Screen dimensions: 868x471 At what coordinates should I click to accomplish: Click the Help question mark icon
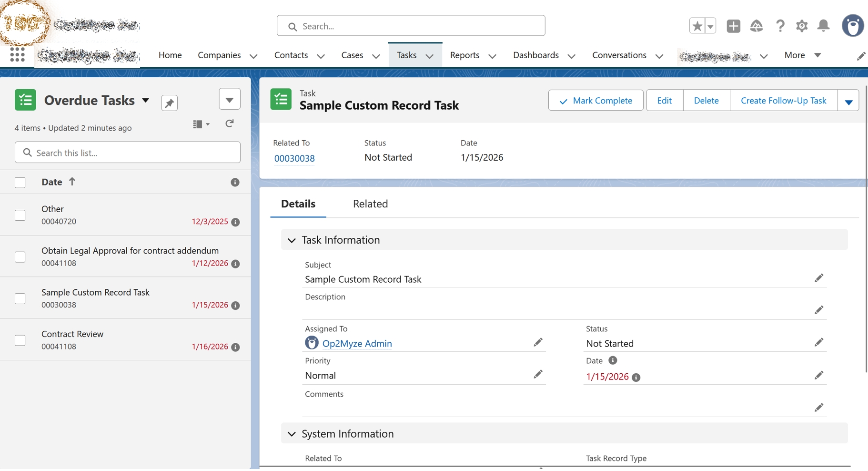click(x=780, y=26)
